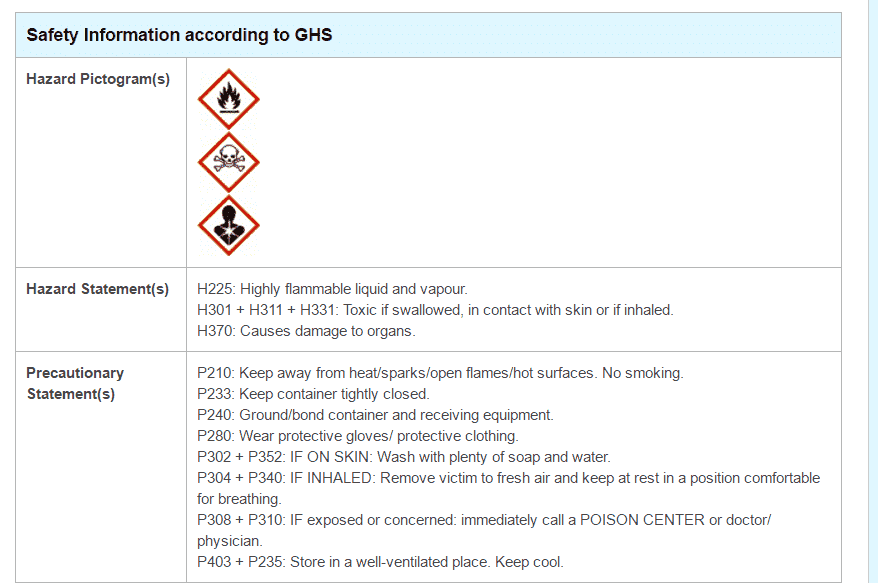The width and height of the screenshot is (878, 583).
Task: Click the P308 + P310 POISON CENTER line
Action: [x=484, y=520]
